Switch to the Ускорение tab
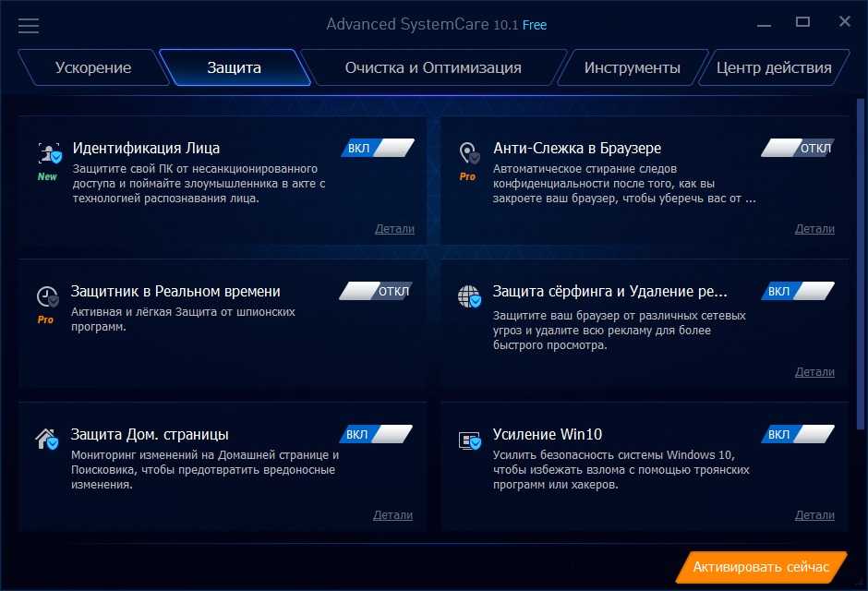The image size is (868, 591). coord(93,67)
